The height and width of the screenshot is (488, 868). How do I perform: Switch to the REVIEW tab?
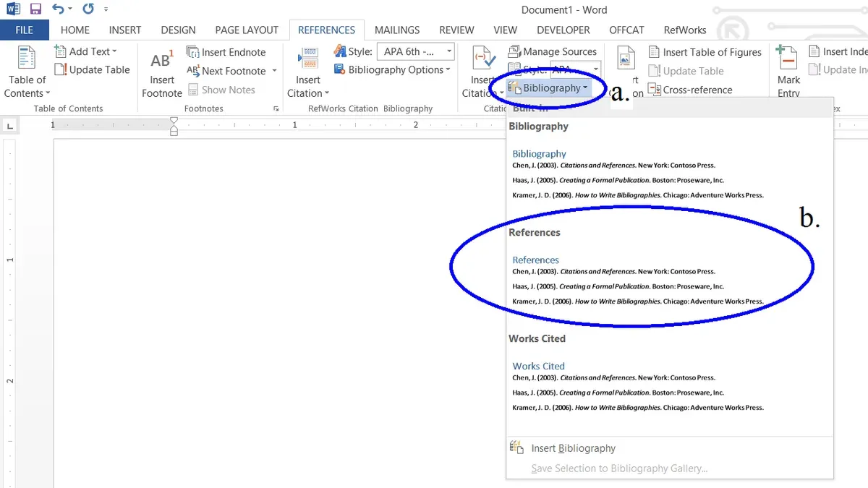(x=456, y=30)
